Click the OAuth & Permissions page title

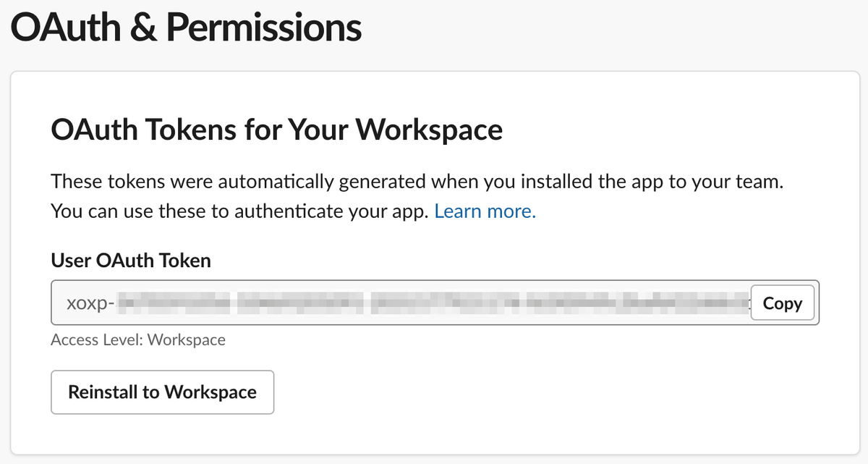click(x=186, y=30)
